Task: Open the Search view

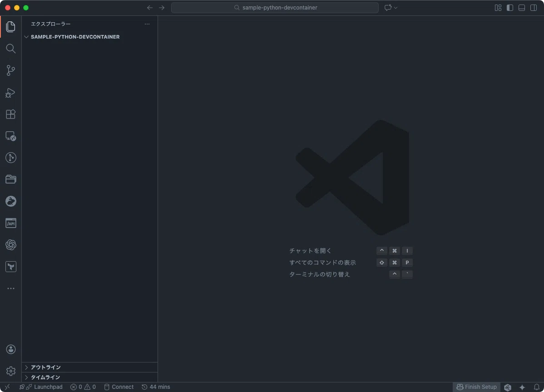Action: pyautogui.click(x=11, y=49)
